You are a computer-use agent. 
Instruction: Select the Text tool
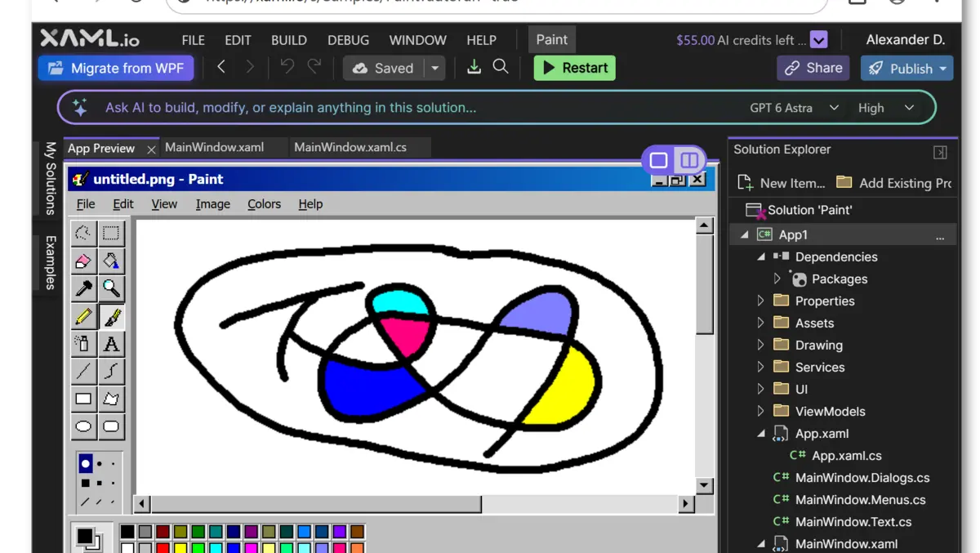(x=111, y=344)
